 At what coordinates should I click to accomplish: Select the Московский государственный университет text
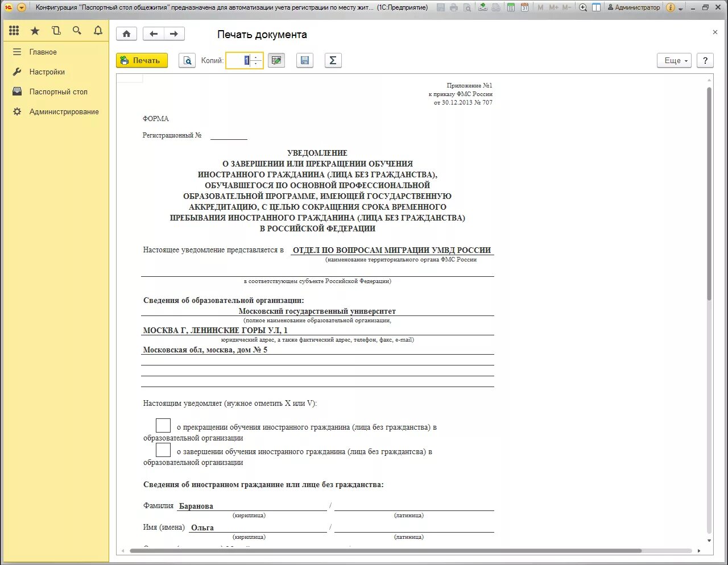[317, 311]
